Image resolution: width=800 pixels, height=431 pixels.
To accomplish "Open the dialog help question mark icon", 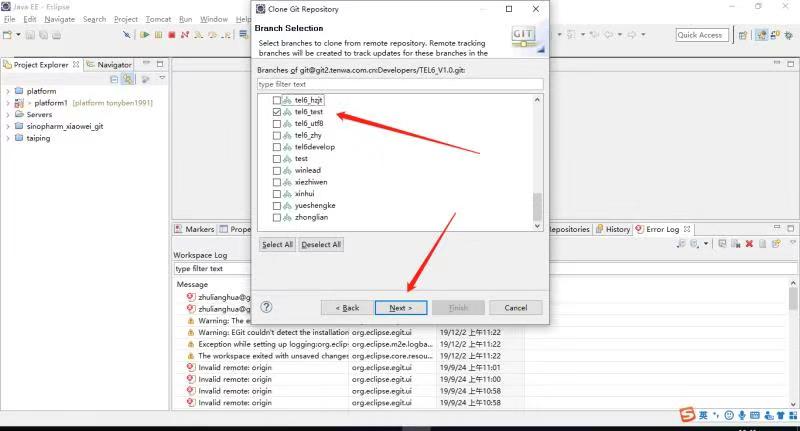I will point(266,307).
